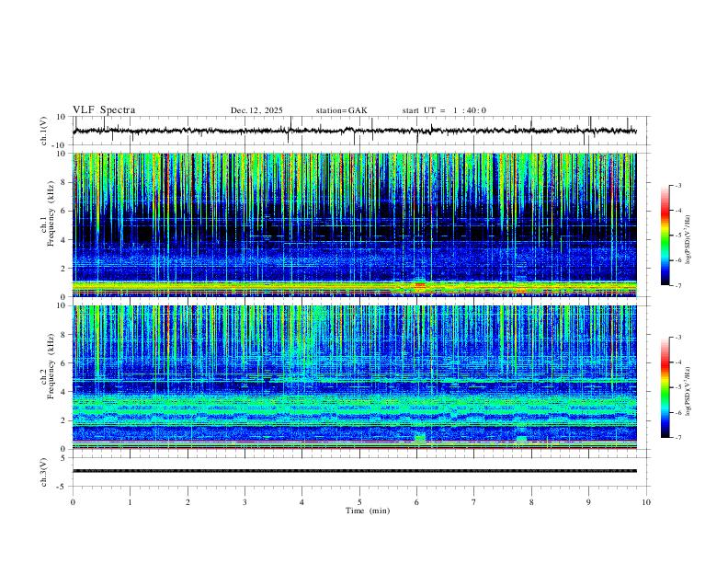Click the "6" tick on ch.1 frequency axis
Viewport: 728px width, 563px height.
coord(64,211)
